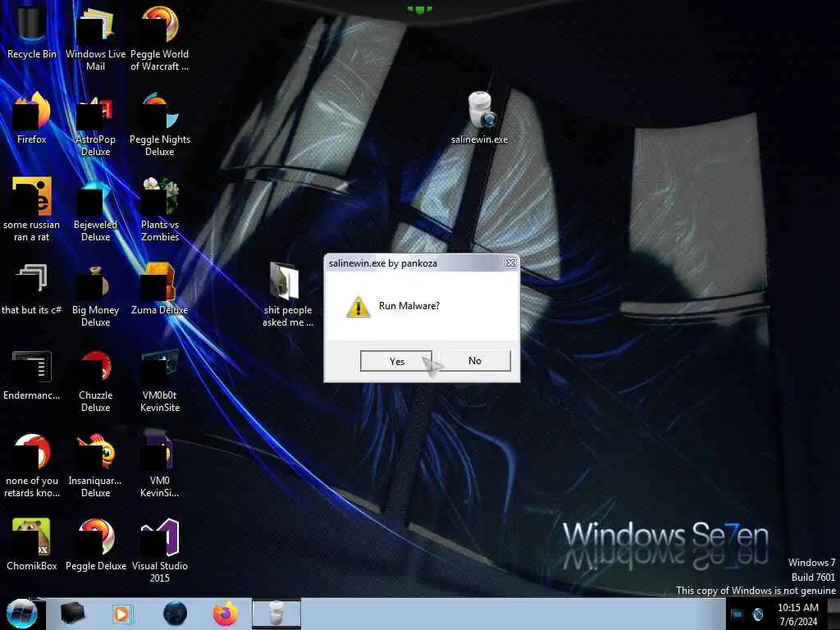
Task: Open the black box taskbar icon
Action: pos(73,614)
